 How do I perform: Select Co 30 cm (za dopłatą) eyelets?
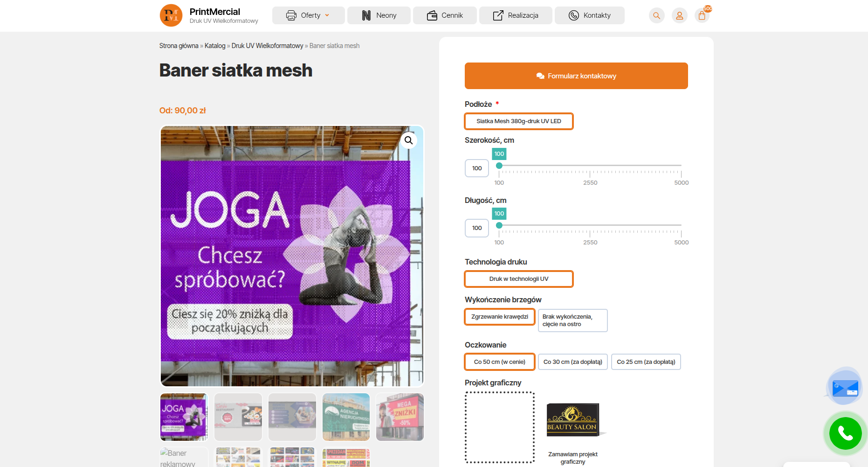(x=572, y=362)
